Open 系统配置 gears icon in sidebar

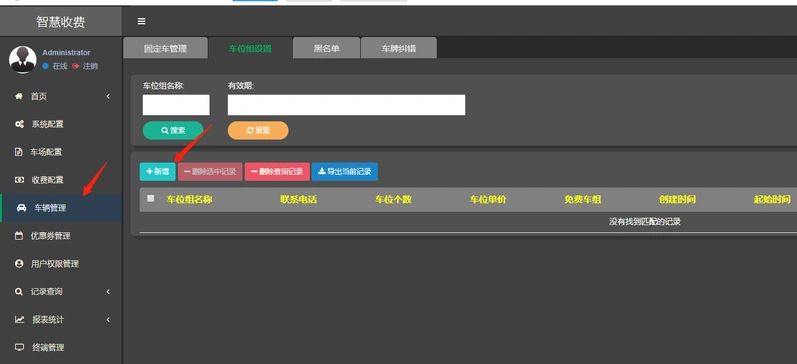(19, 124)
